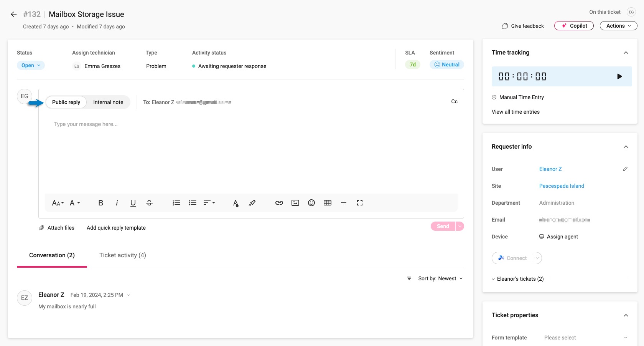Insert an image into the reply
Viewport: 644px width, 346px height.
pyautogui.click(x=295, y=203)
